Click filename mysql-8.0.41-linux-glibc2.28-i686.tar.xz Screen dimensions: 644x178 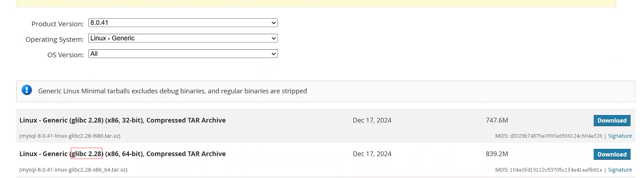pos(70,136)
